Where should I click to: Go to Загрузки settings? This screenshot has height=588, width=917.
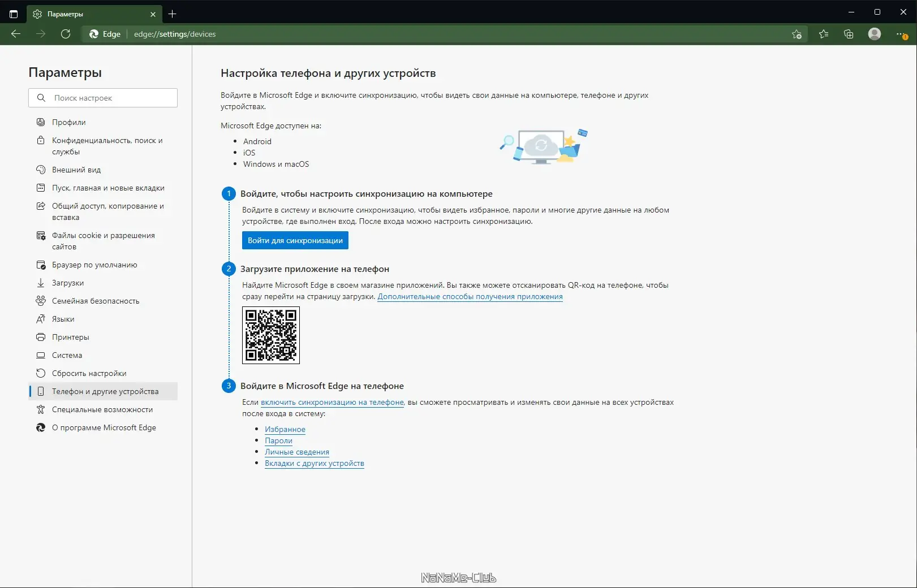(103, 283)
